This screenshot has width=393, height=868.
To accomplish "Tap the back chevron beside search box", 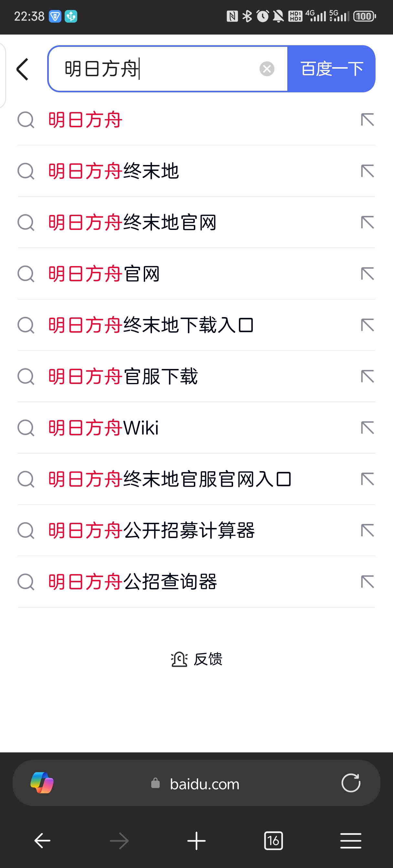I will tap(23, 69).
